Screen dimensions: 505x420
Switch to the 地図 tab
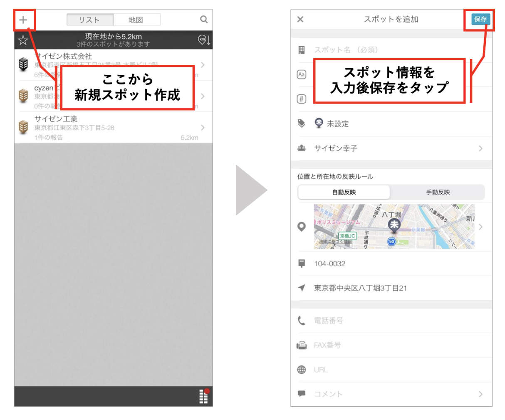pyautogui.click(x=136, y=20)
